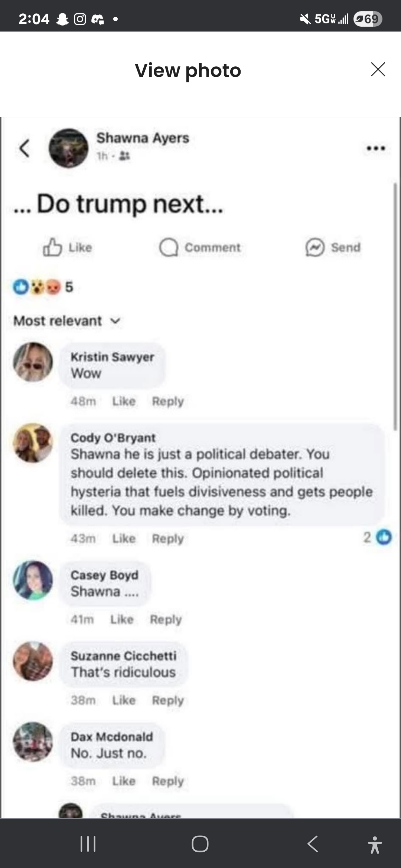Reply to Cody O'Bryant's comment
401x868 pixels.
(x=168, y=539)
